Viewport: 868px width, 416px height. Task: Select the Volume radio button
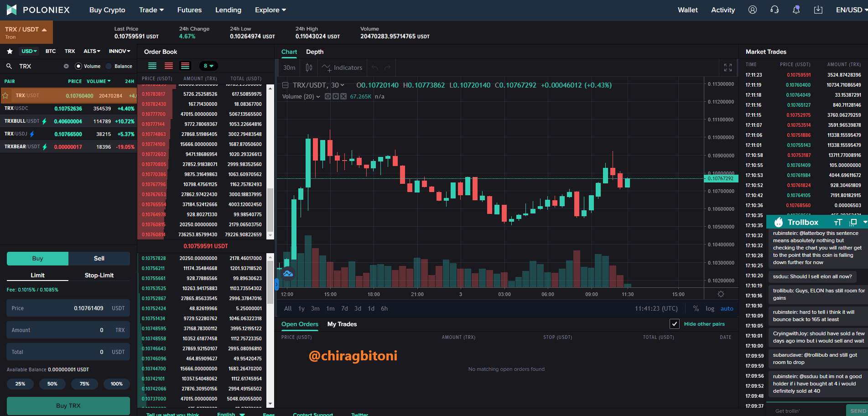pyautogui.click(x=78, y=66)
